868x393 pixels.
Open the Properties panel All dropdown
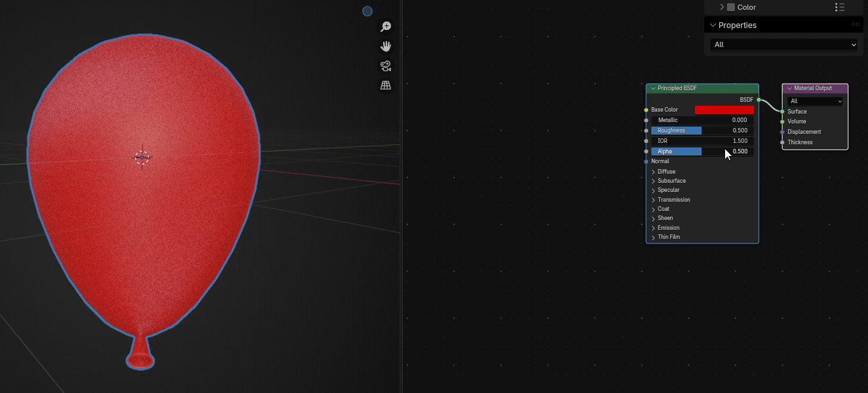(x=783, y=44)
